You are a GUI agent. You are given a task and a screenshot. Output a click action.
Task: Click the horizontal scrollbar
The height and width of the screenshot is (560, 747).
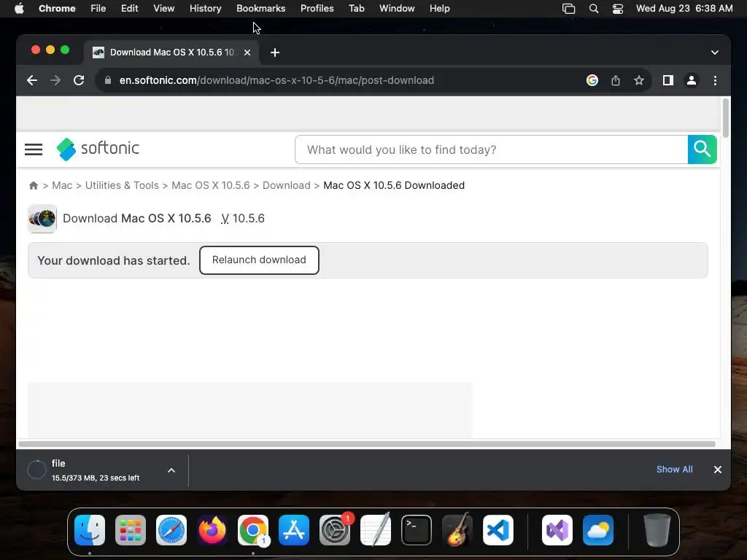[x=366, y=444]
